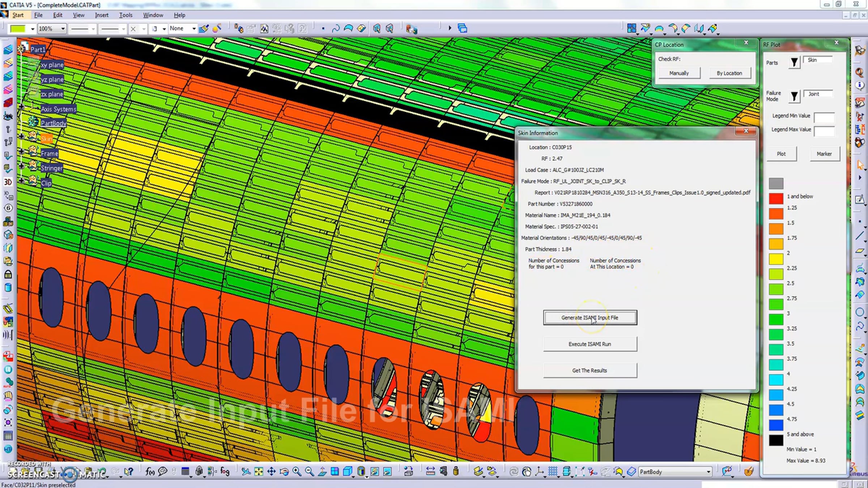Open the 100% opacity dropdown

pos(63,29)
